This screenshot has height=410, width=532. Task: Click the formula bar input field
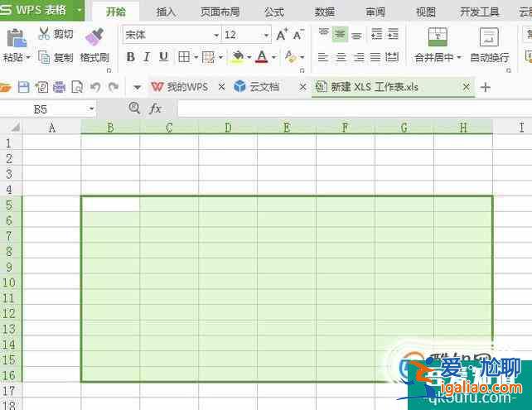click(355, 109)
